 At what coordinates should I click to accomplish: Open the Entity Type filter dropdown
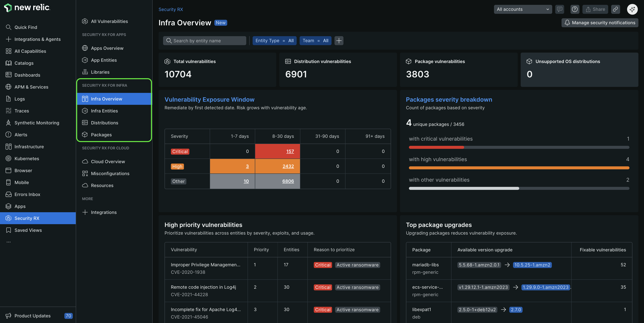coord(274,40)
